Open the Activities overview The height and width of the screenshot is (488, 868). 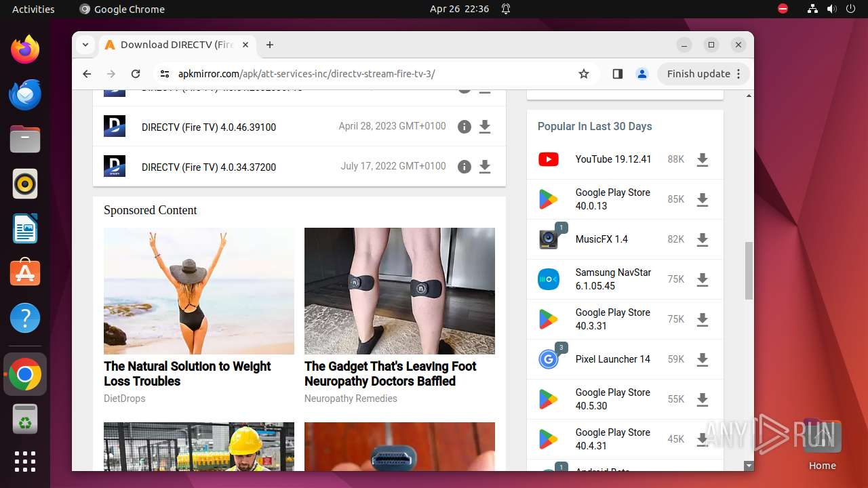coord(33,9)
